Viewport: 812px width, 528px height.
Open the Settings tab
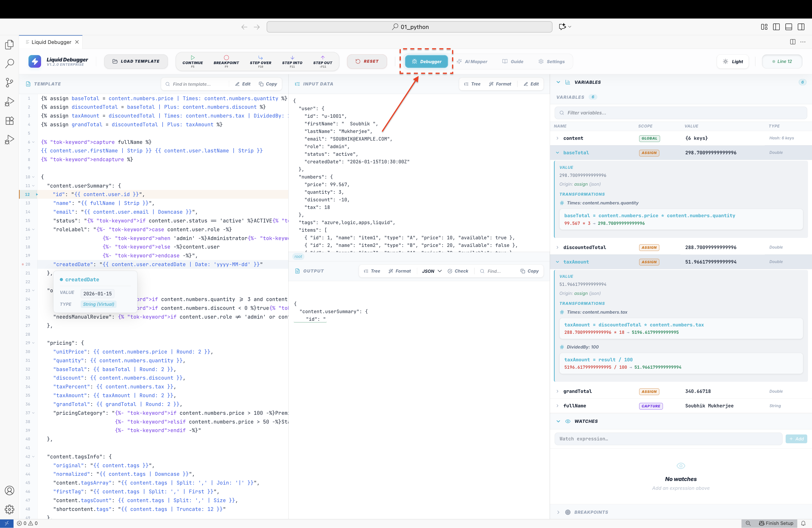(x=552, y=62)
